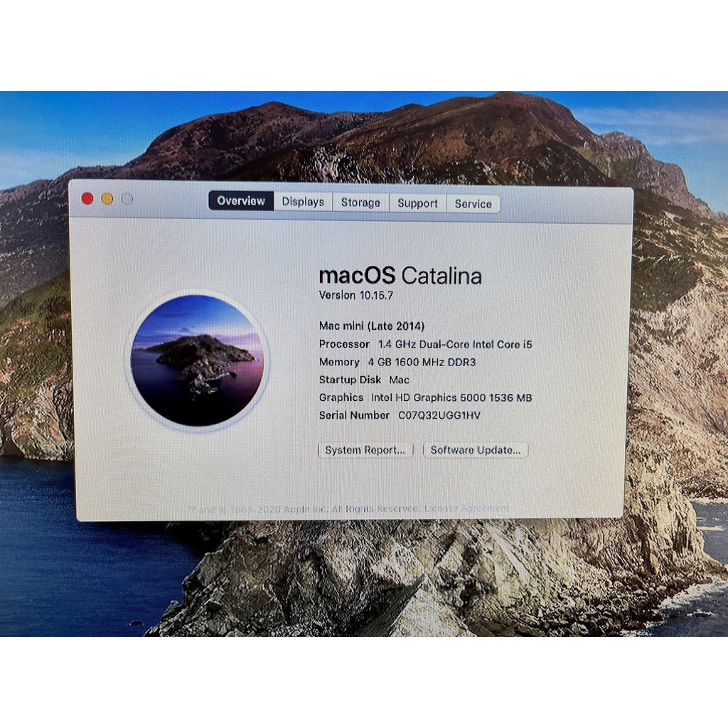
Task: Click the macOS Catalina title heading
Action: [400, 277]
